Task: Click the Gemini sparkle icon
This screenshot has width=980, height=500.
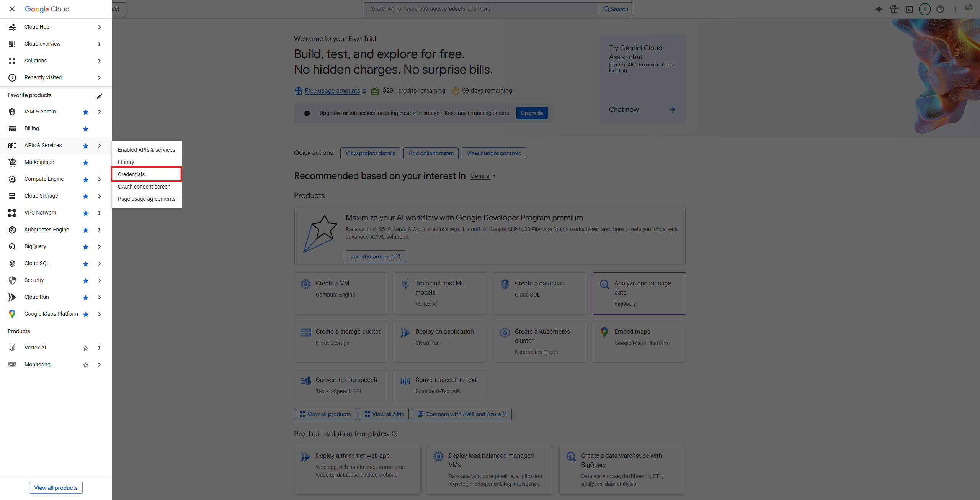Action: [x=879, y=9]
